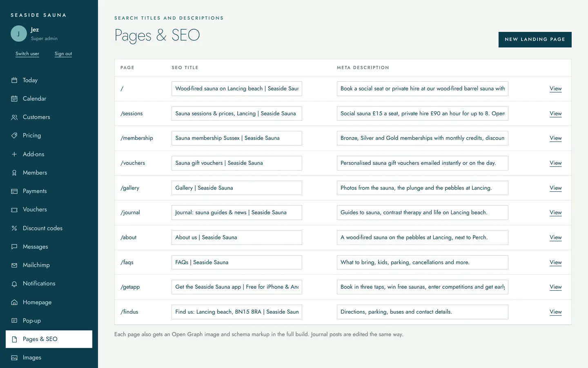
Task: Click the /gallery page path
Action: pos(130,188)
